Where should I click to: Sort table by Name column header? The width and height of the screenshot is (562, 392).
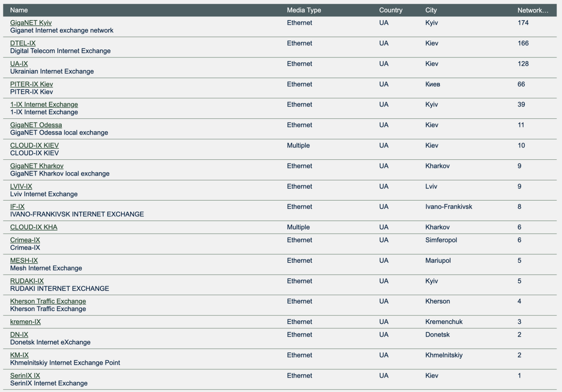click(19, 10)
